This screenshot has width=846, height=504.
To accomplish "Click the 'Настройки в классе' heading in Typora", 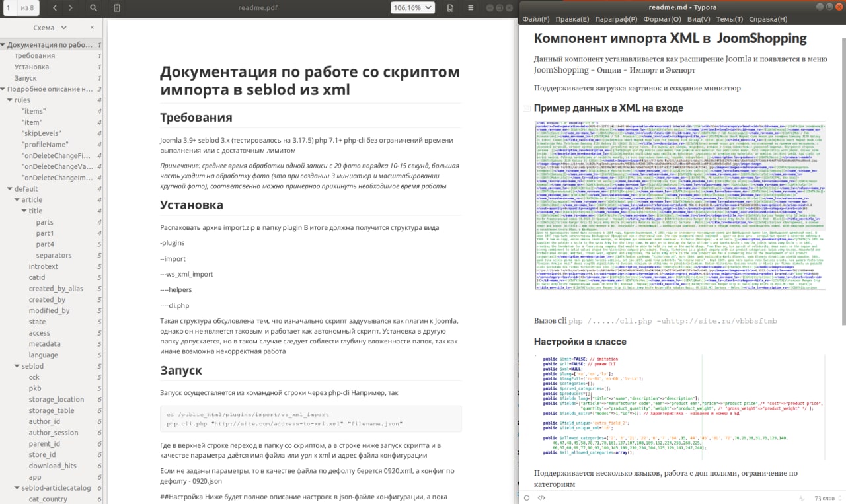I will point(580,342).
